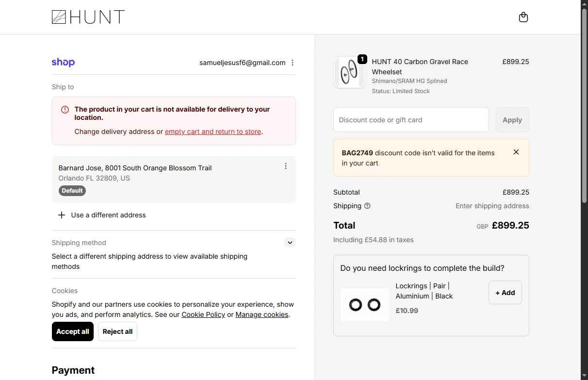Click the total price £899.25

[510, 225]
